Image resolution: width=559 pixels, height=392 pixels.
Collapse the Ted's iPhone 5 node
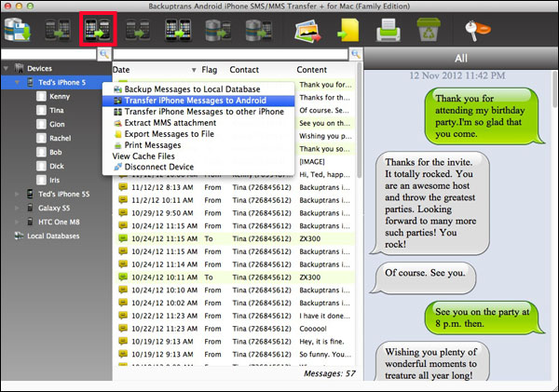click(x=17, y=82)
